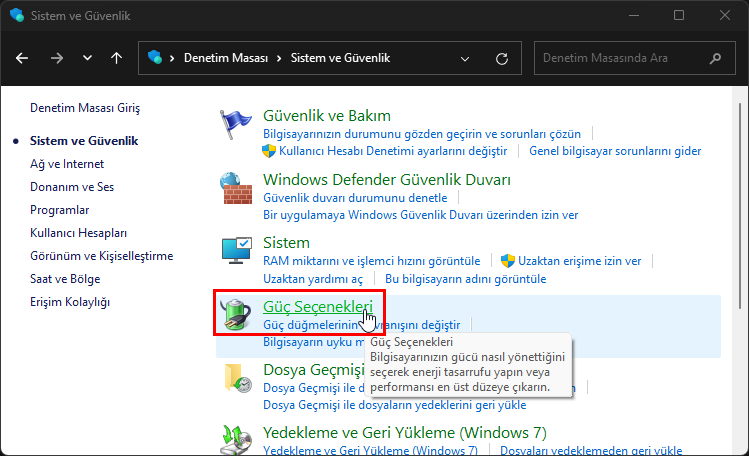The width and height of the screenshot is (749, 456).
Task: Click the Control Panel icon in address bar
Action: (155, 58)
